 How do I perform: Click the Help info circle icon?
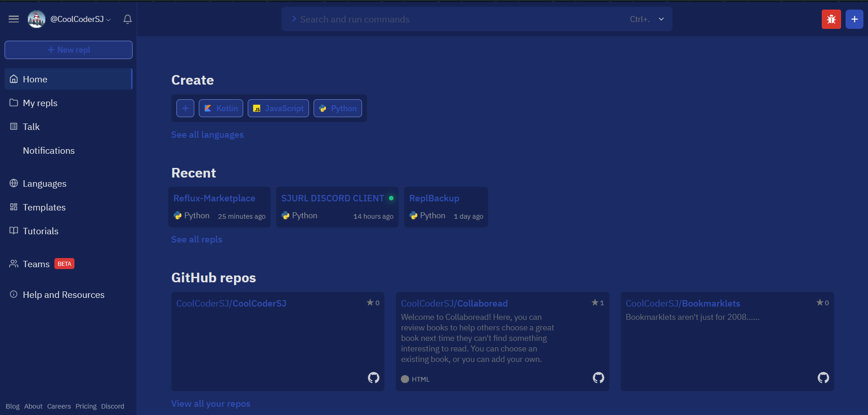coord(14,294)
